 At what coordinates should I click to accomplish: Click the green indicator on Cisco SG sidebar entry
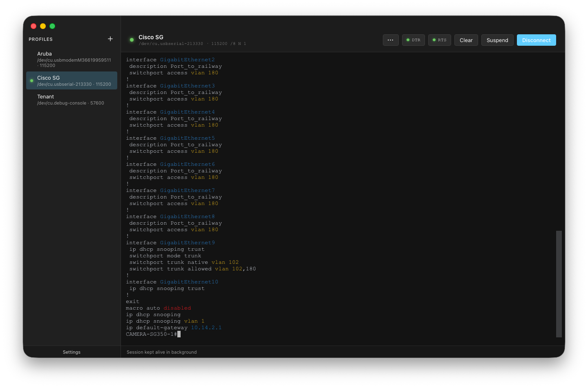(31, 80)
